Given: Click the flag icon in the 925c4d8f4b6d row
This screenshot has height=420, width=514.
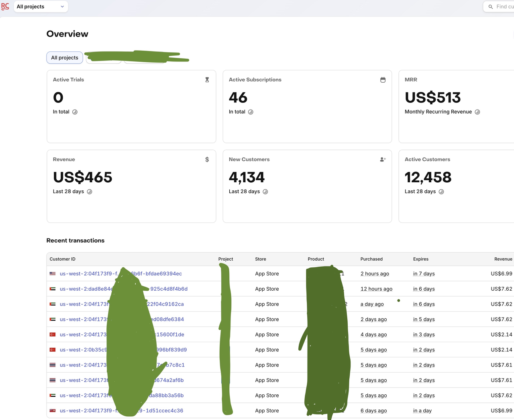Looking at the screenshot, I should coord(53,289).
